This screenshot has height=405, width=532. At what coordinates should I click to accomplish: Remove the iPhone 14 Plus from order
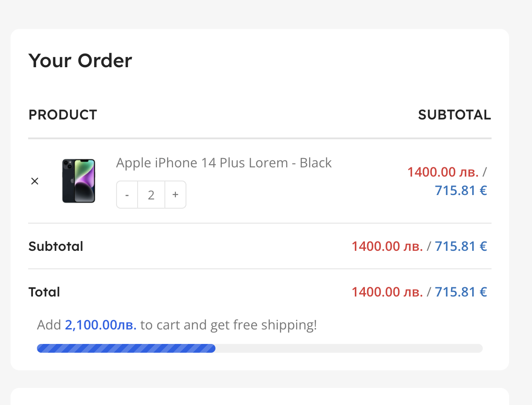35,181
